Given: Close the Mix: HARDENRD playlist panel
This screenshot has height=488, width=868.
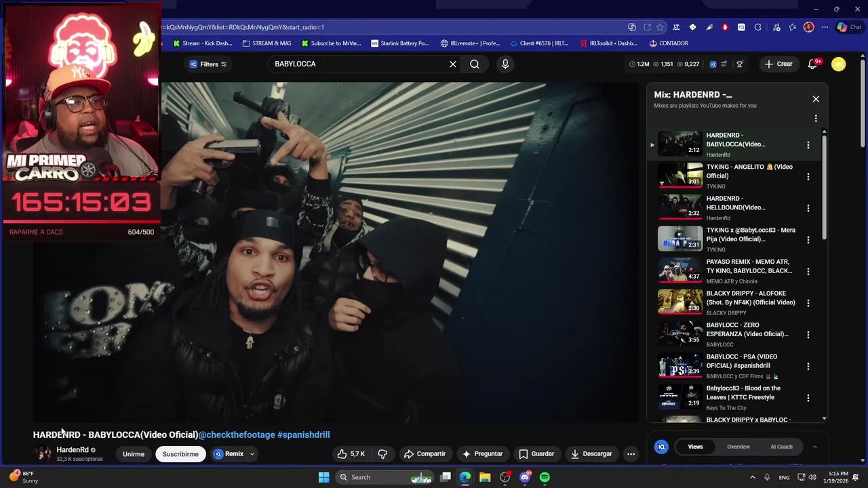Looking at the screenshot, I should (x=816, y=99).
